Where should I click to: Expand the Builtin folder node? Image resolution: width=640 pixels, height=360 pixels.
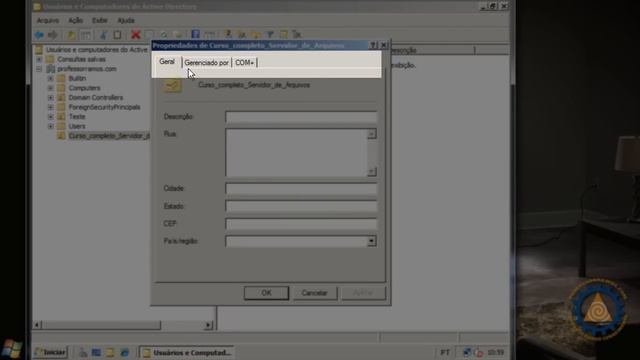(51, 78)
